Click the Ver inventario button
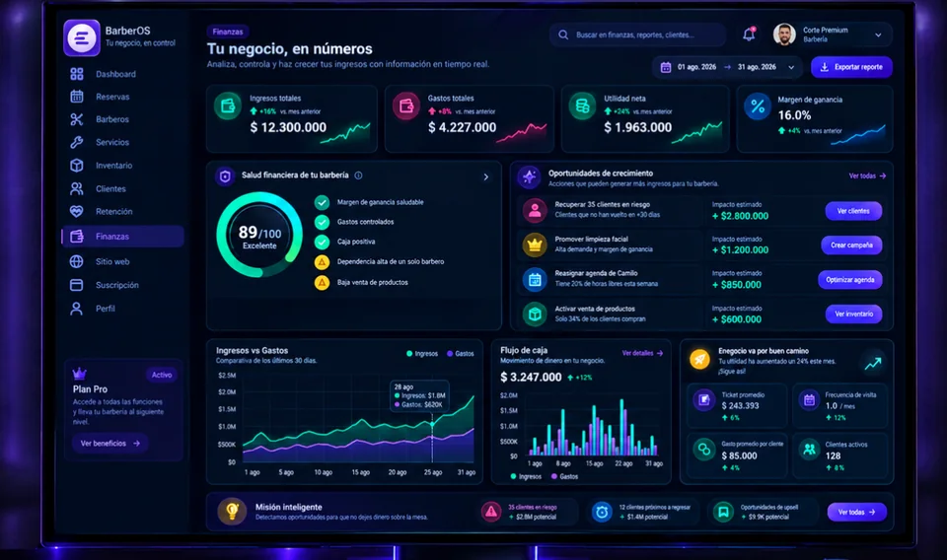Viewport: 947px width, 560px height. point(854,314)
